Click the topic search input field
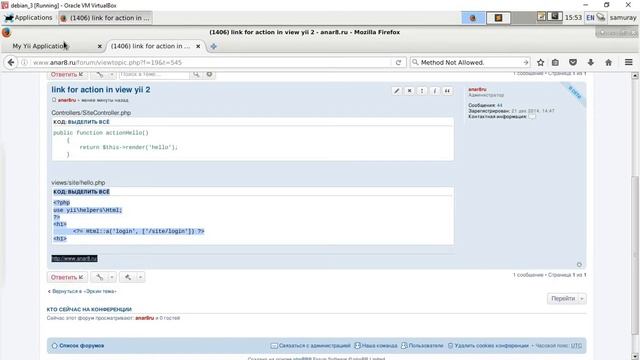 point(154,74)
